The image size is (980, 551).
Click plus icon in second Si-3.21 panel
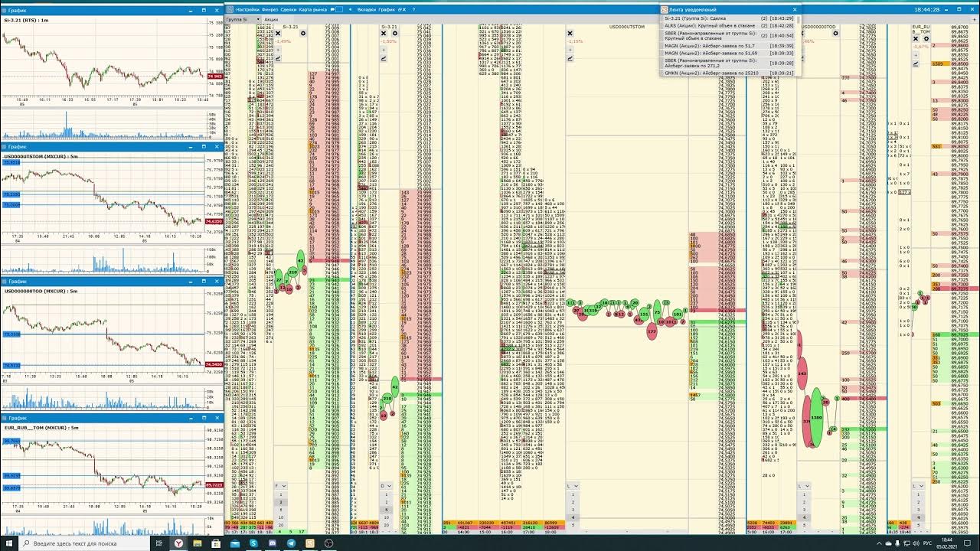click(x=384, y=50)
